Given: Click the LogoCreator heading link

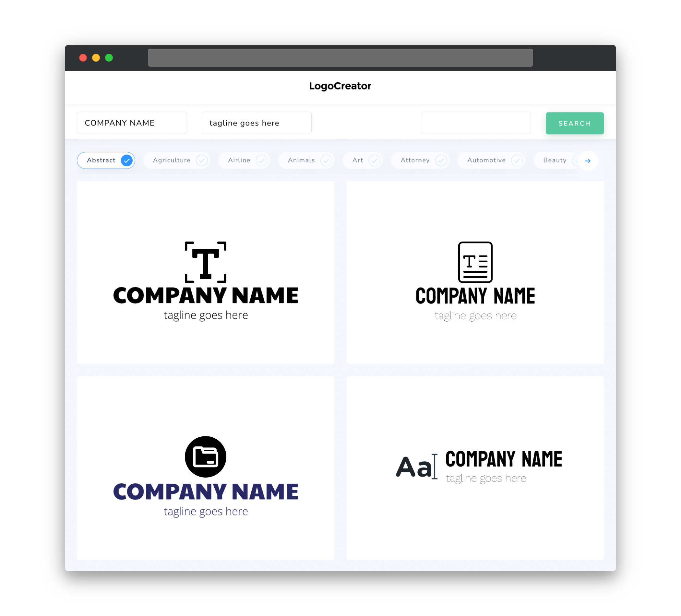Looking at the screenshot, I should point(340,85).
